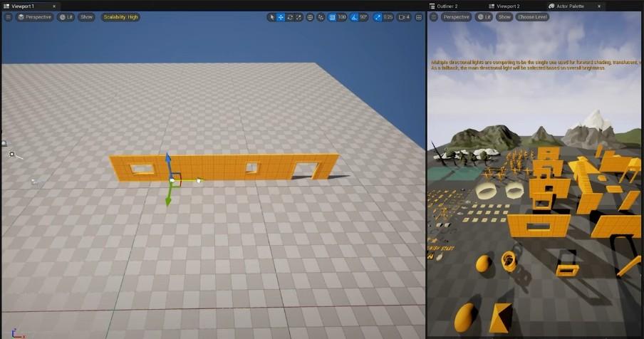Switch to the rotate tool
Image resolution: width=644 pixels, height=339 pixels.
(290, 17)
